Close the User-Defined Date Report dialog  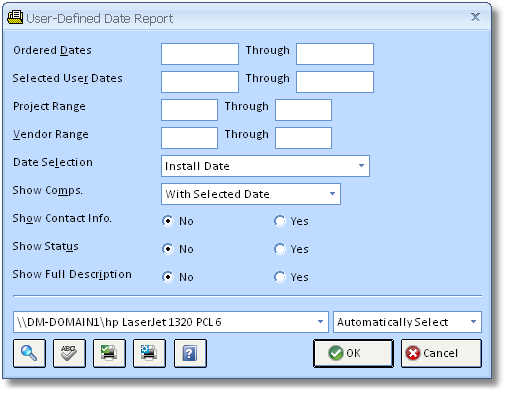click(x=475, y=17)
